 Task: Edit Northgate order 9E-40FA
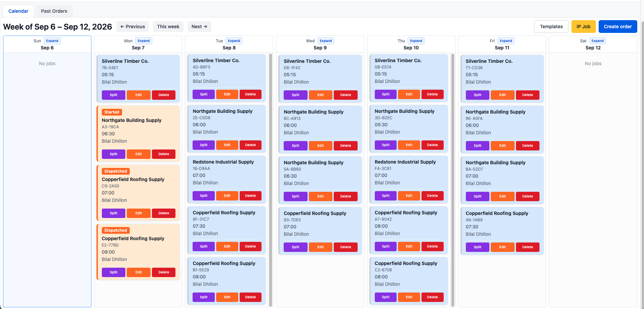click(502, 146)
